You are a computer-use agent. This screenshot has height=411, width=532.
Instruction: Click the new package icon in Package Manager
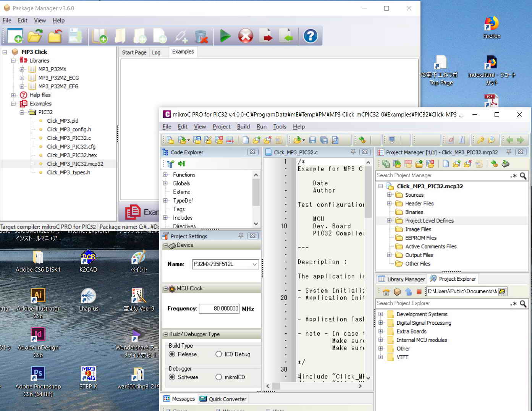click(15, 36)
